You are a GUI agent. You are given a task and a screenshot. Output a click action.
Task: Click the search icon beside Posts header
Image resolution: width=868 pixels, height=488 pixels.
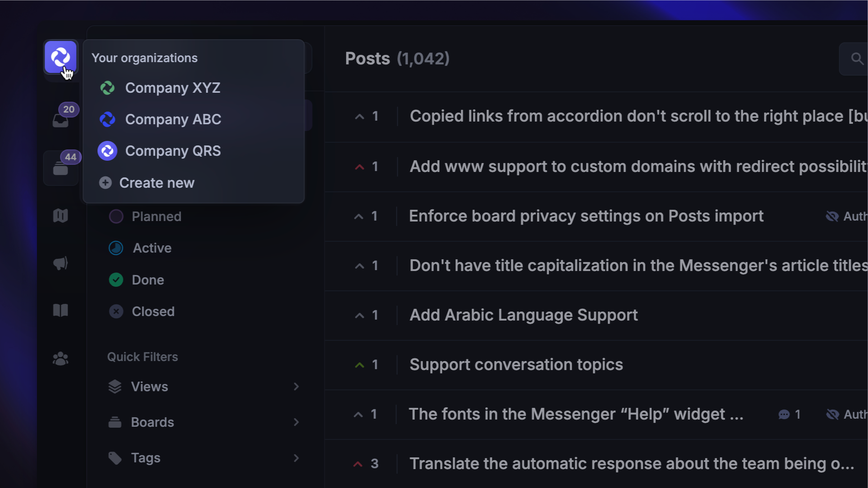pos(856,59)
